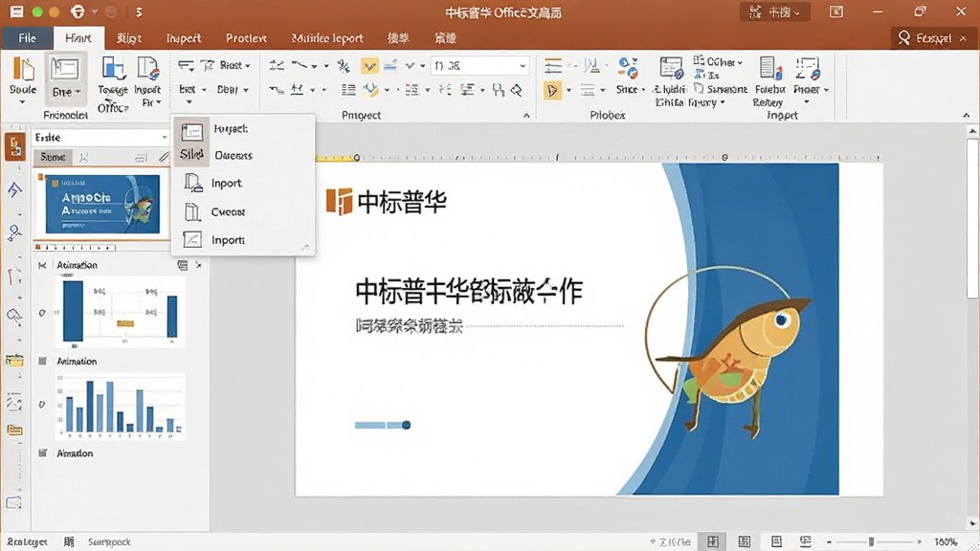Viewport: 980px width, 551px height.
Task: Open the File tab
Action: pos(27,38)
